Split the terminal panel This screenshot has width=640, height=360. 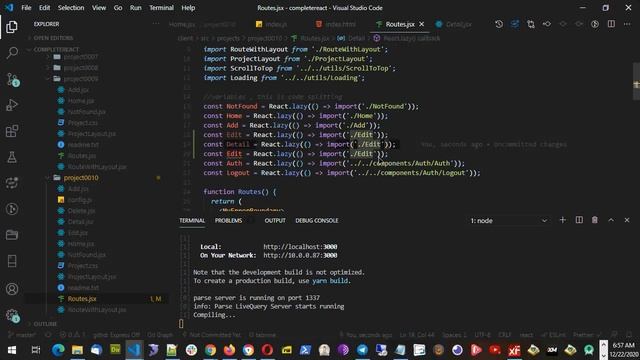579,220
